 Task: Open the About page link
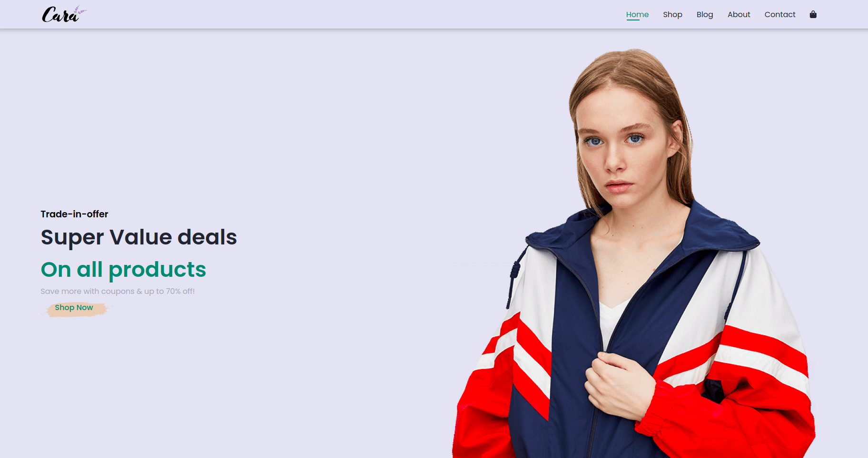tap(739, 14)
